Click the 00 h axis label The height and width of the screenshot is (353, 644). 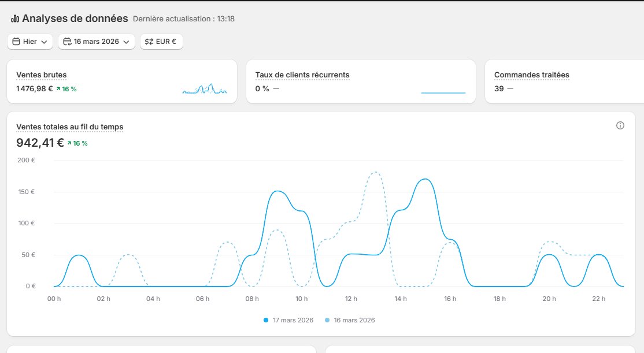(54, 299)
